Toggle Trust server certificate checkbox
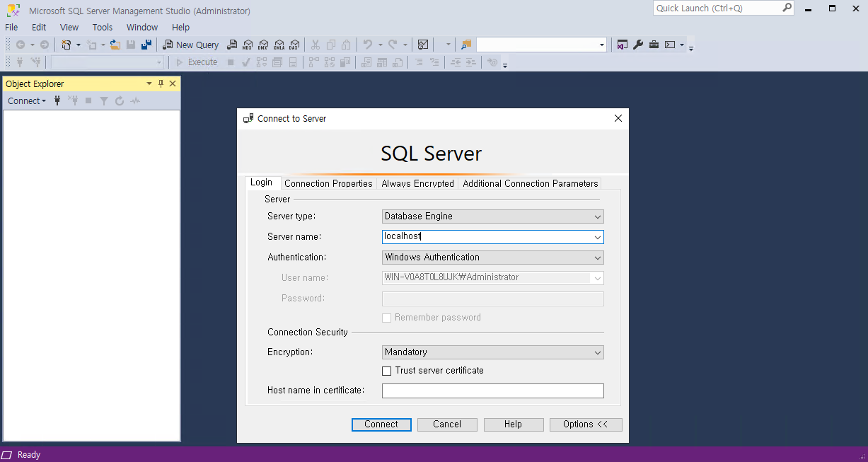The height and width of the screenshot is (462, 868). 386,371
